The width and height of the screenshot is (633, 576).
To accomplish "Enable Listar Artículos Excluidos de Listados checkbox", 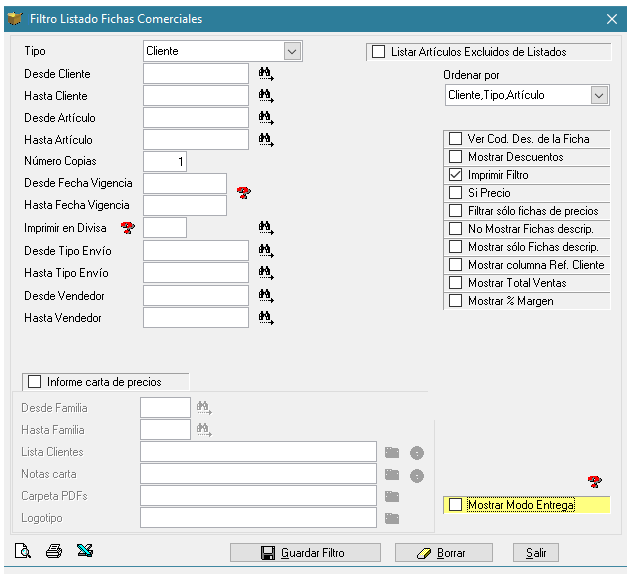I will point(379,52).
